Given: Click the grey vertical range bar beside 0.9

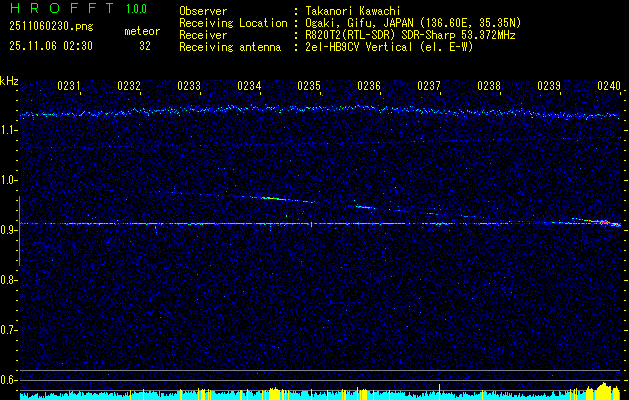Looking at the screenshot, I should pos(19,231).
